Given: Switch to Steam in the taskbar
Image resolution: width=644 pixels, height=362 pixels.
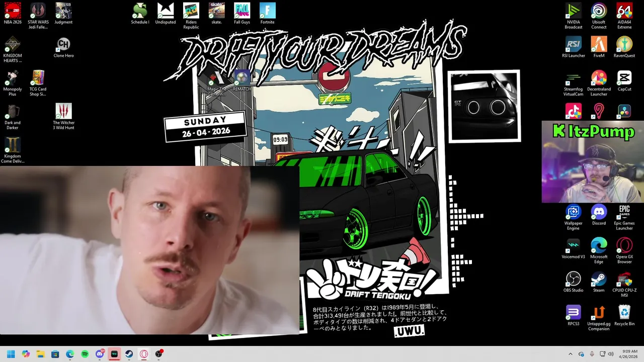Looking at the screenshot, I should coord(129,354).
